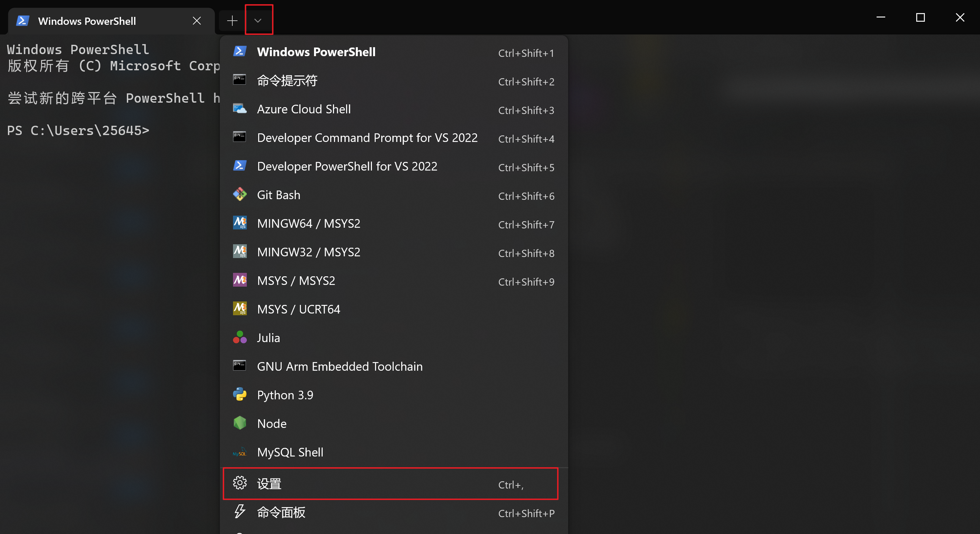Click the settings gear icon
Image resolution: width=980 pixels, height=534 pixels.
click(239, 483)
